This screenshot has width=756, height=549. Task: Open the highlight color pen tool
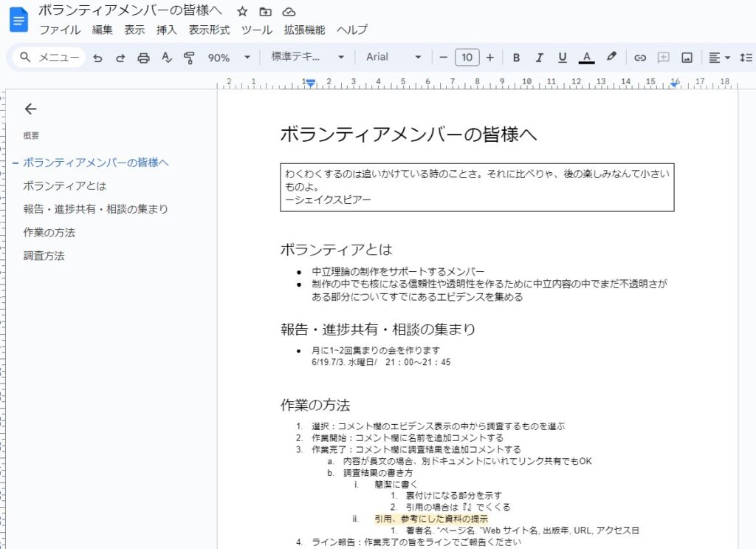pyautogui.click(x=611, y=58)
